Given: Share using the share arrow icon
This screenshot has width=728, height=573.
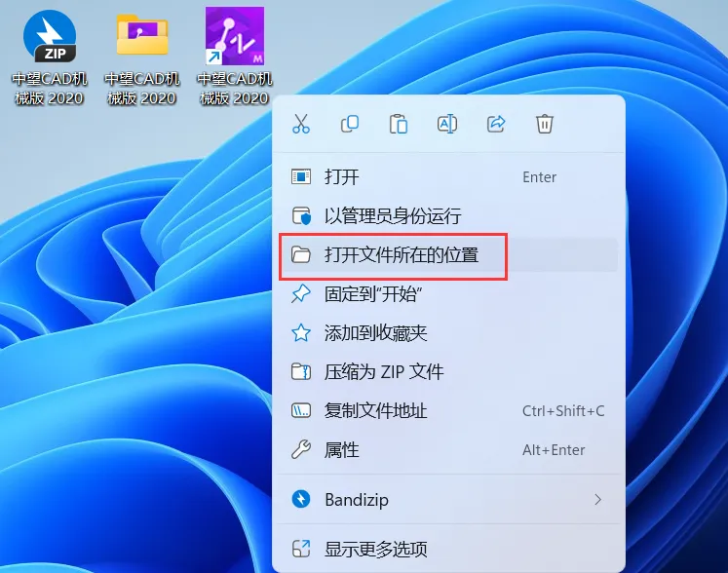Looking at the screenshot, I should [496, 124].
